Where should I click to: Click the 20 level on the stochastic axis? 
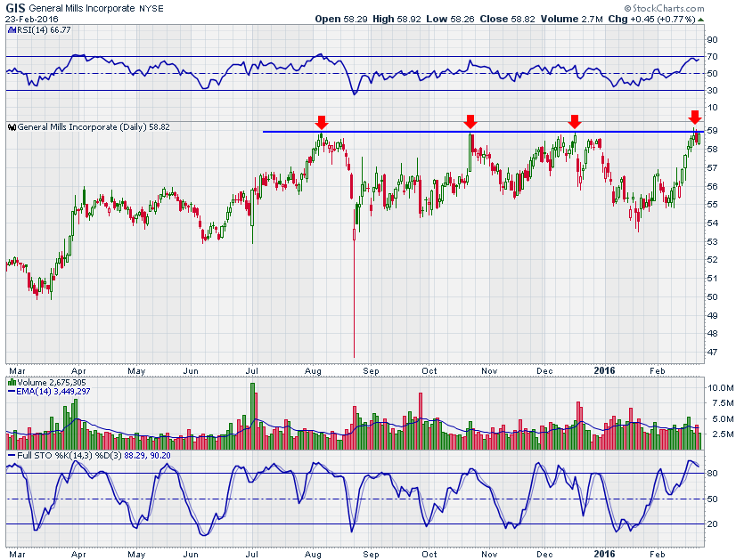pos(713,524)
